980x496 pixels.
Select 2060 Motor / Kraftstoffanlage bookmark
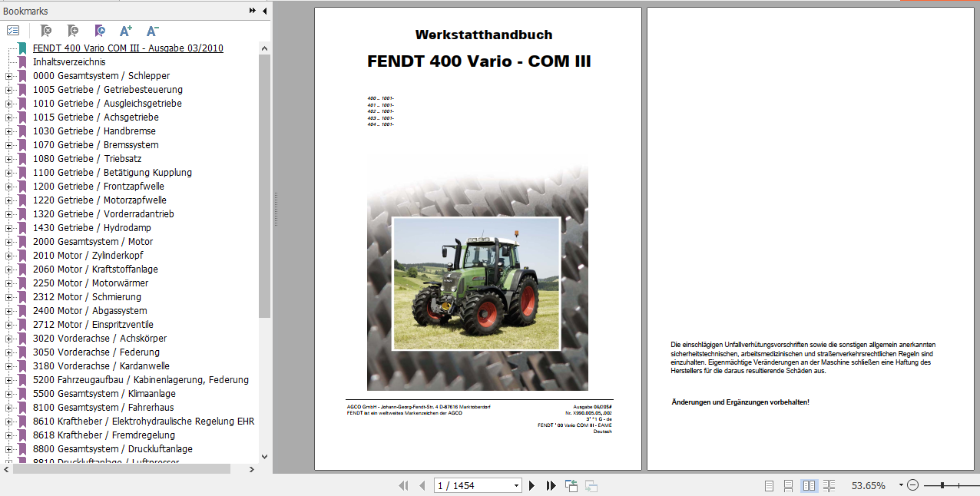(95, 269)
